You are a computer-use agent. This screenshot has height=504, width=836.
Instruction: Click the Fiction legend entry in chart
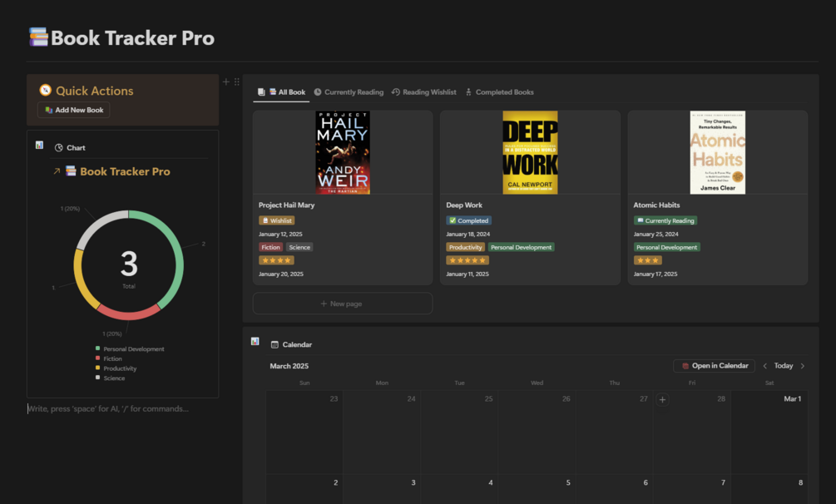point(109,358)
